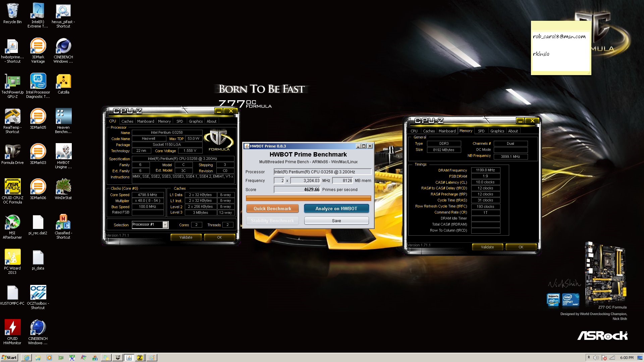
Task: Open About tab in left CPU-Z window
Action: pos(211,121)
